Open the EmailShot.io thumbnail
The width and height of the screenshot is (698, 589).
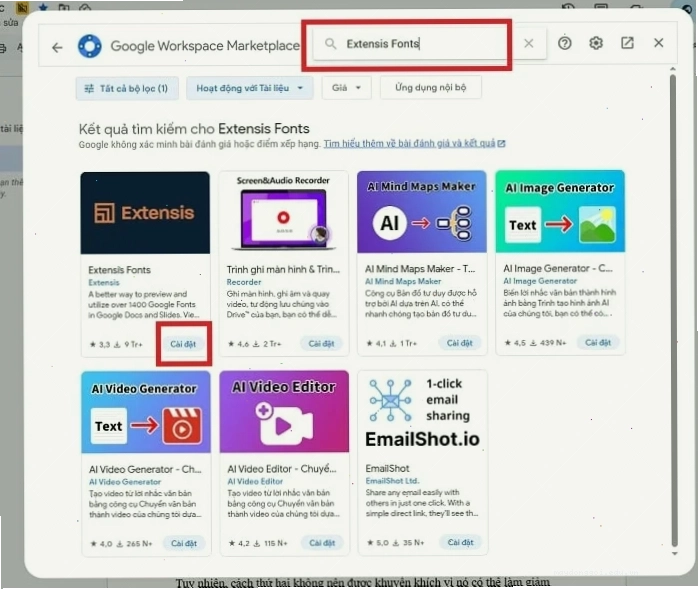tap(422, 411)
